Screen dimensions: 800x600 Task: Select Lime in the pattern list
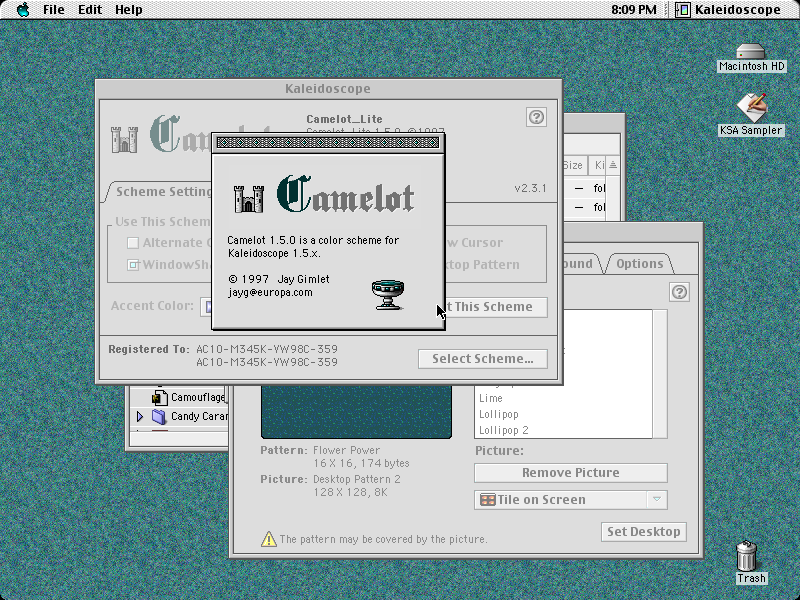click(490, 398)
